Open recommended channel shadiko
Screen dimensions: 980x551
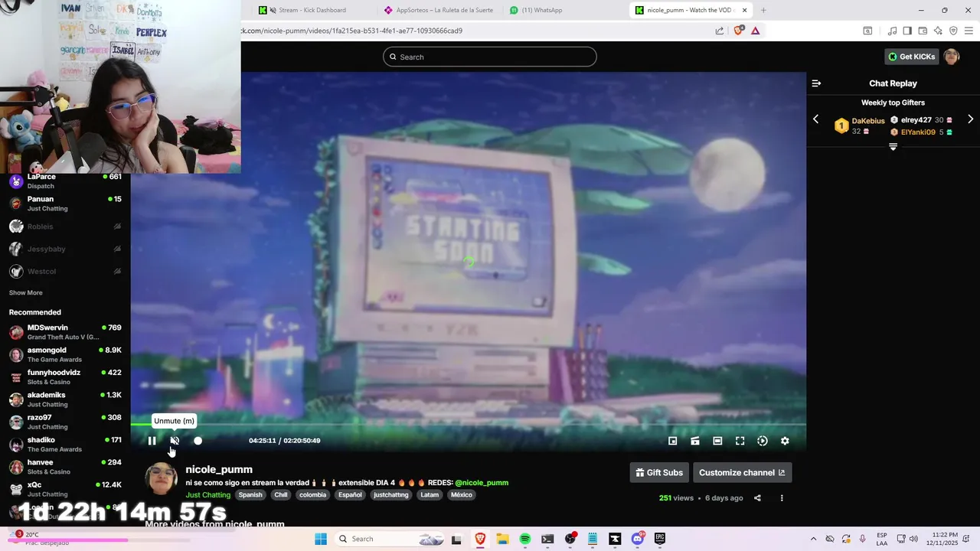click(x=65, y=445)
